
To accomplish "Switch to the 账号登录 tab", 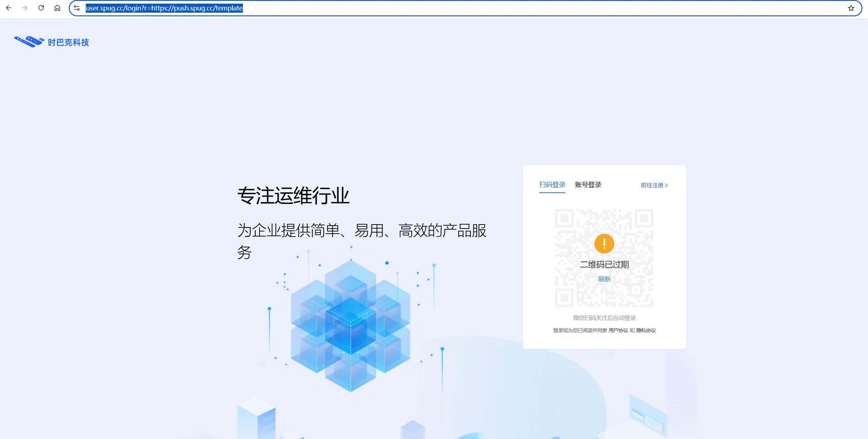I will 588,185.
